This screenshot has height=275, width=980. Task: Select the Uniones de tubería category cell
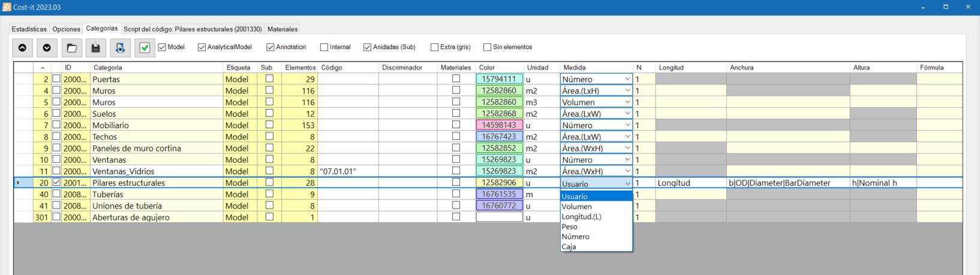157,206
